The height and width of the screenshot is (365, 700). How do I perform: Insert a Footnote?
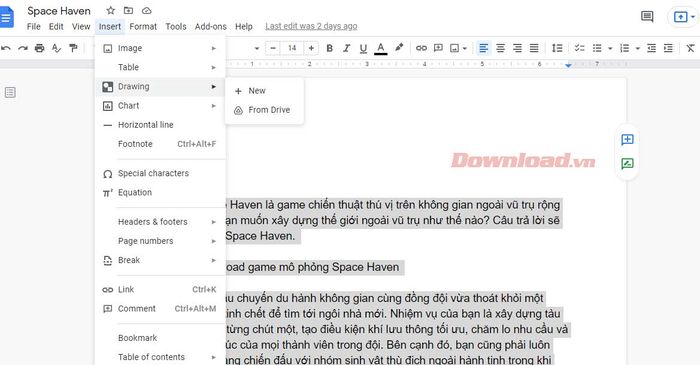(x=160, y=144)
